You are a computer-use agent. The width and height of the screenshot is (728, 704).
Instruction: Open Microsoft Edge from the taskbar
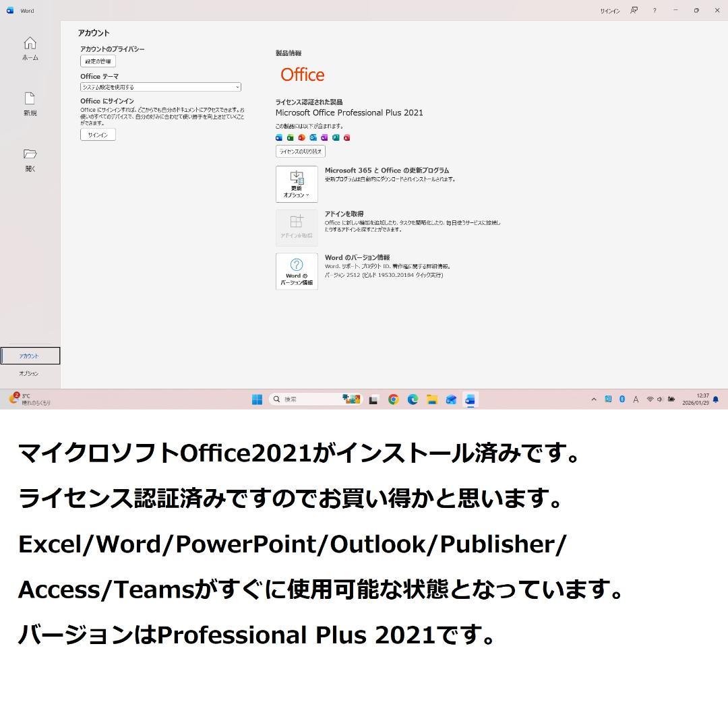pyautogui.click(x=411, y=399)
